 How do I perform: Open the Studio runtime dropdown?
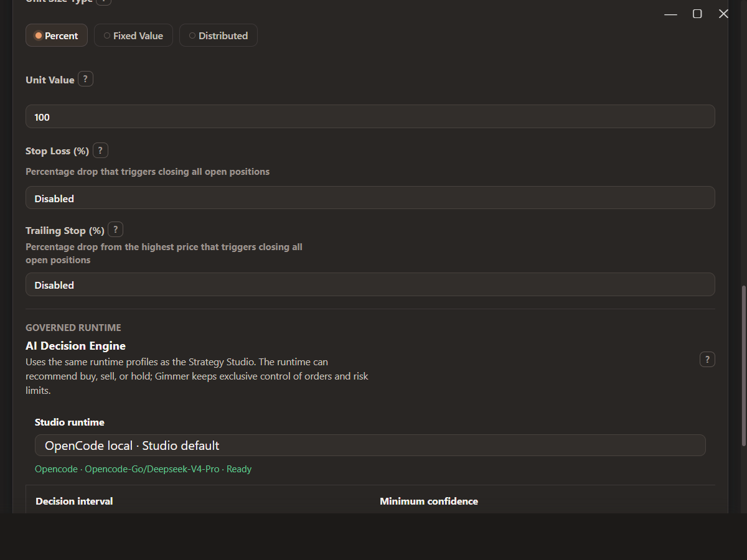tap(370, 446)
